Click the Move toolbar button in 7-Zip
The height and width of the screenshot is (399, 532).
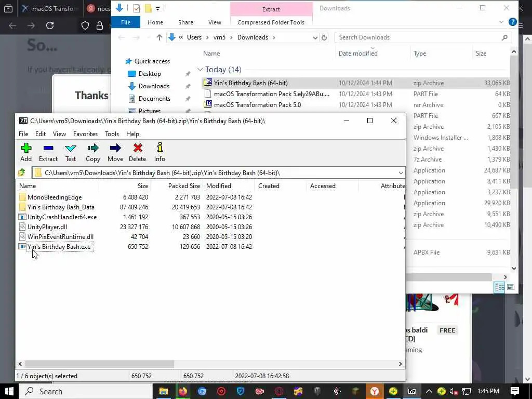point(115,152)
